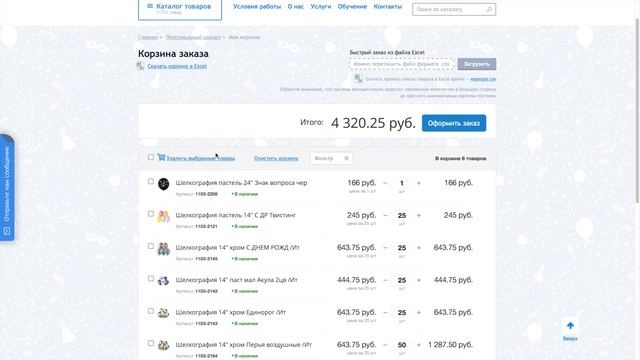The image size is (640, 360).
Task: Open product Шелкография 14" хром Единорог
Action: tap(231, 312)
